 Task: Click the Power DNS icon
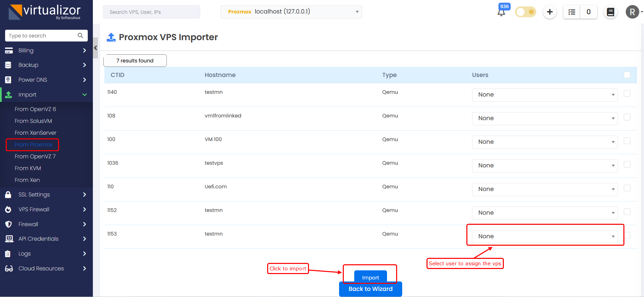pyautogui.click(x=8, y=80)
